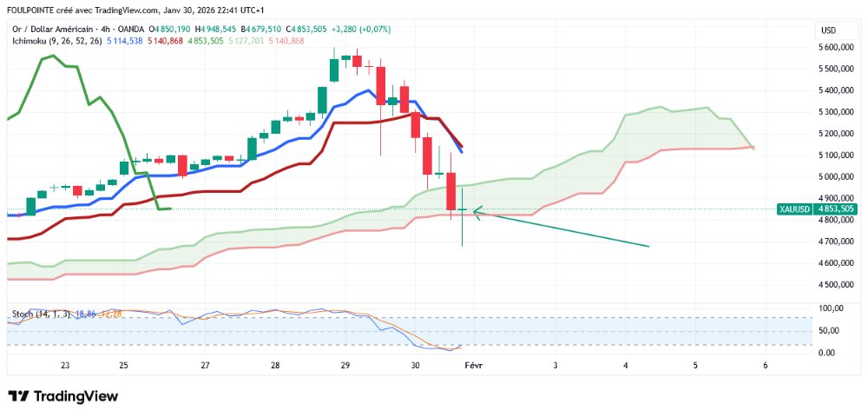
Task: Click the Stoch blue value 18,86
Action: 86,312
